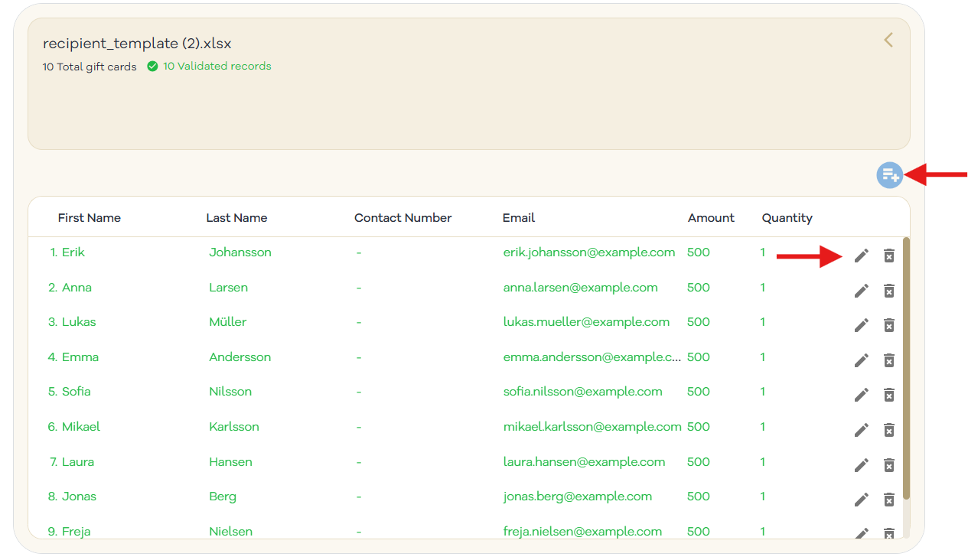968x560 pixels.
Task: Click the Quantity column header
Action: pyautogui.click(x=787, y=218)
